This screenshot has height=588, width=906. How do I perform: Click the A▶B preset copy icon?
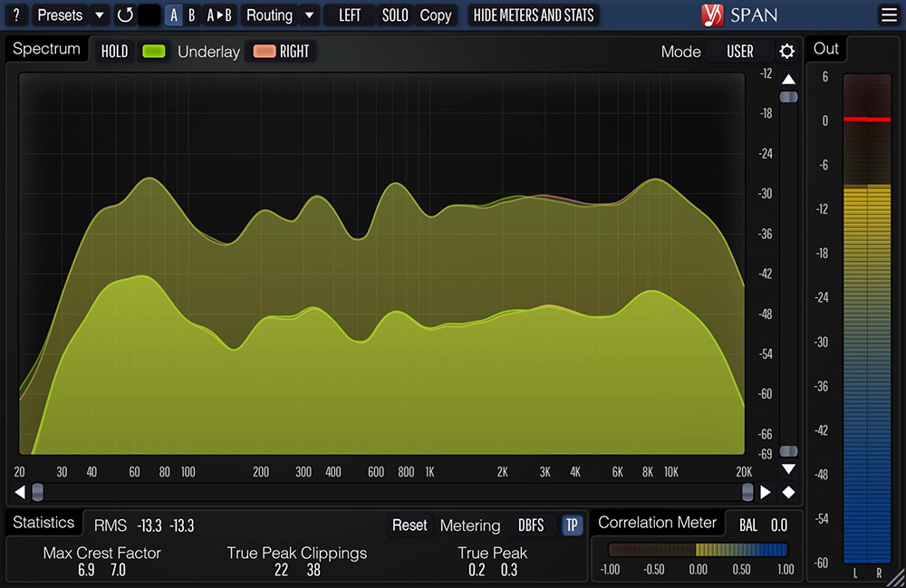[x=219, y=14]
